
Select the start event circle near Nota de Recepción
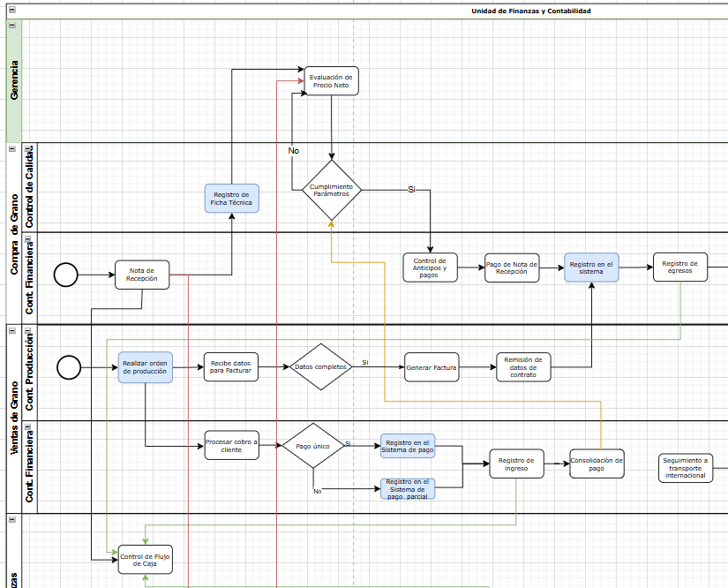tap(64, 275)
